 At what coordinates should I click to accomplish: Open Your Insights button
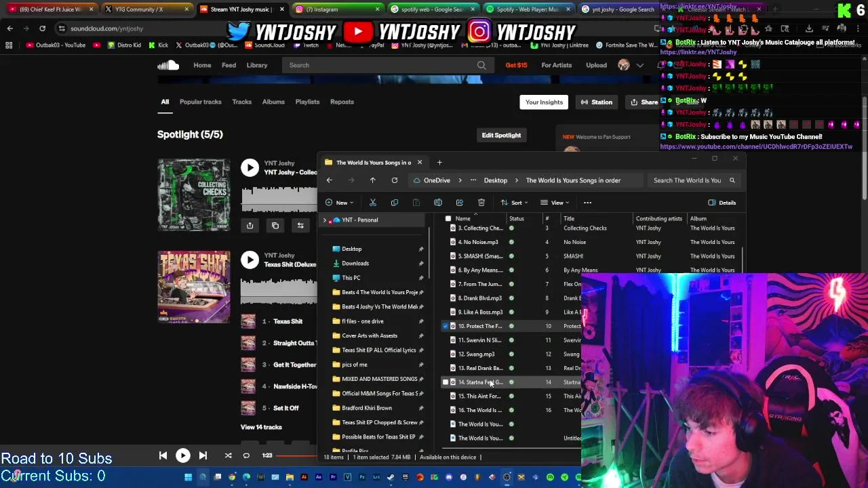pos(544,102)
